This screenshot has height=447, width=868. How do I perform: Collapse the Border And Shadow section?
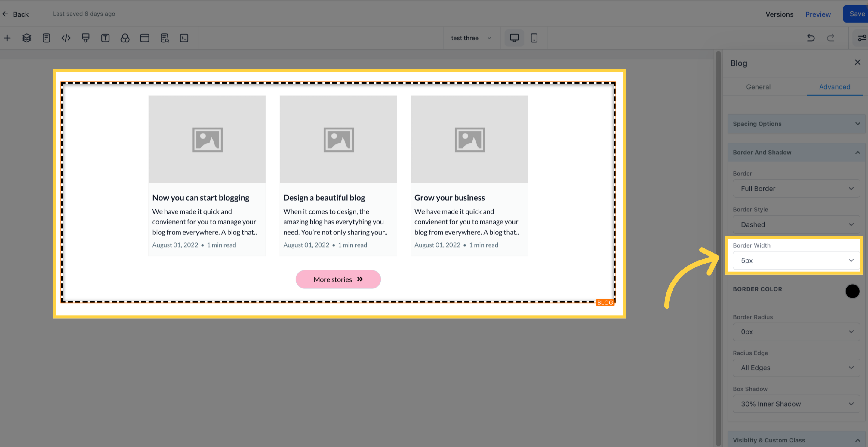[796, 153]
